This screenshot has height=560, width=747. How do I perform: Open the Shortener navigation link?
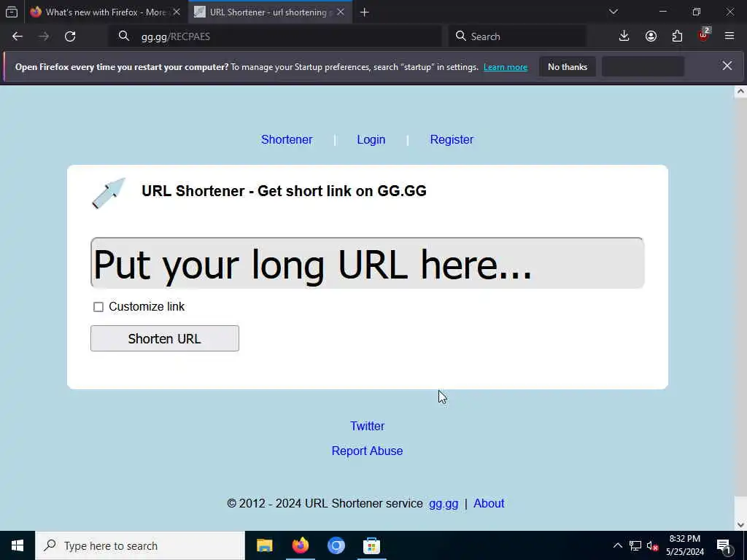click(287, 139)
